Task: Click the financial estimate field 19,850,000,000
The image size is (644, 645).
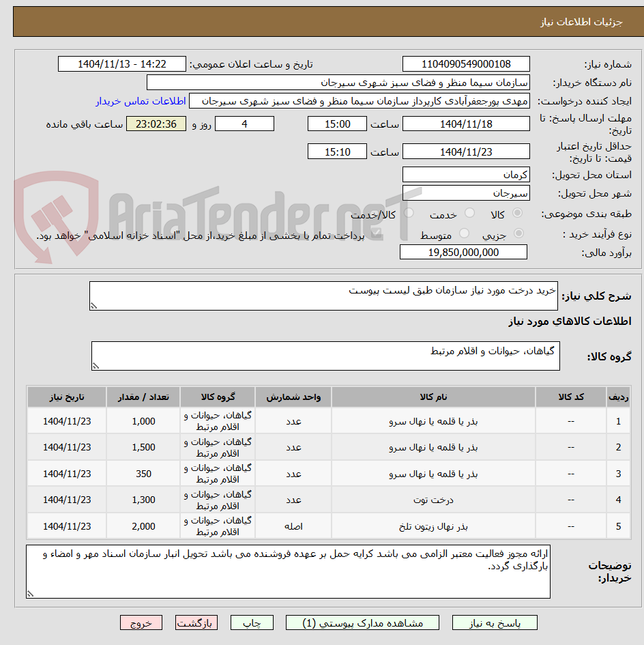Action: click(463, 252)
